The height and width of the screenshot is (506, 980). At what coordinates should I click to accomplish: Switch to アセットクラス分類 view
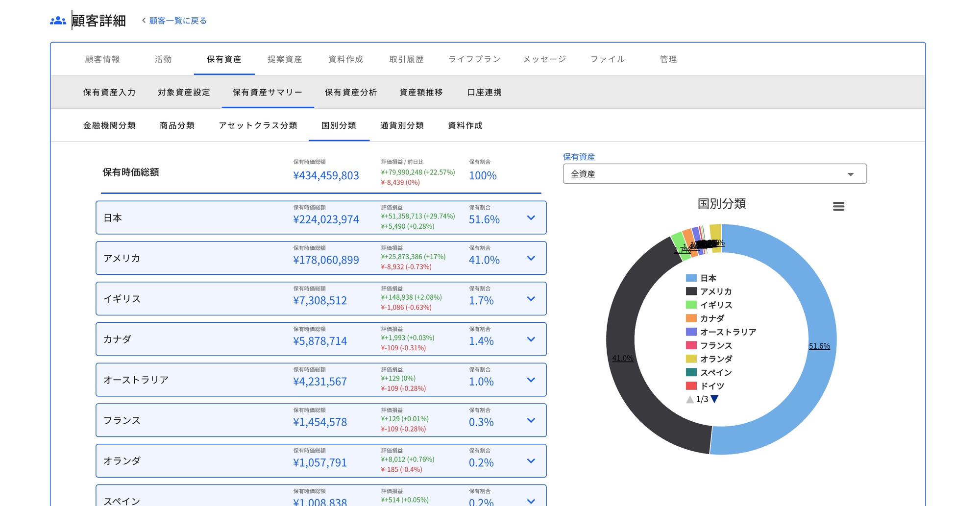click(x=258, y=125)
